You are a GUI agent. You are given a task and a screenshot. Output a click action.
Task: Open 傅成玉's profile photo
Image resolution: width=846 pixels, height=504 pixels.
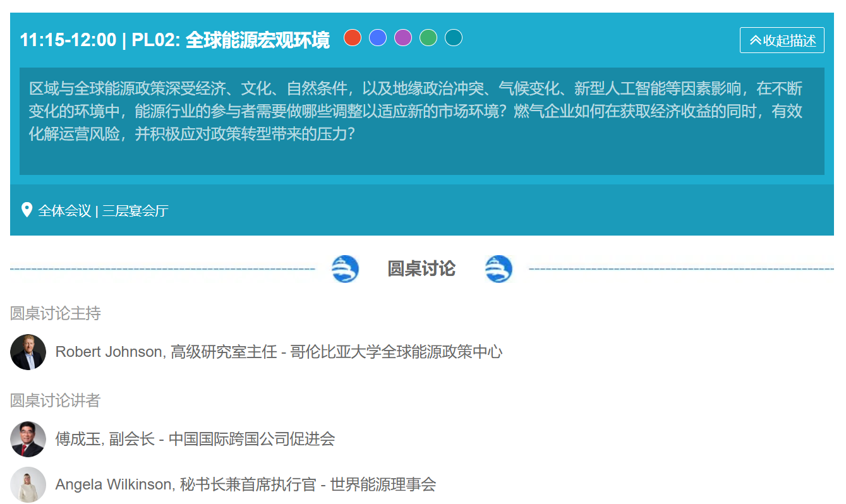point(28,439)
